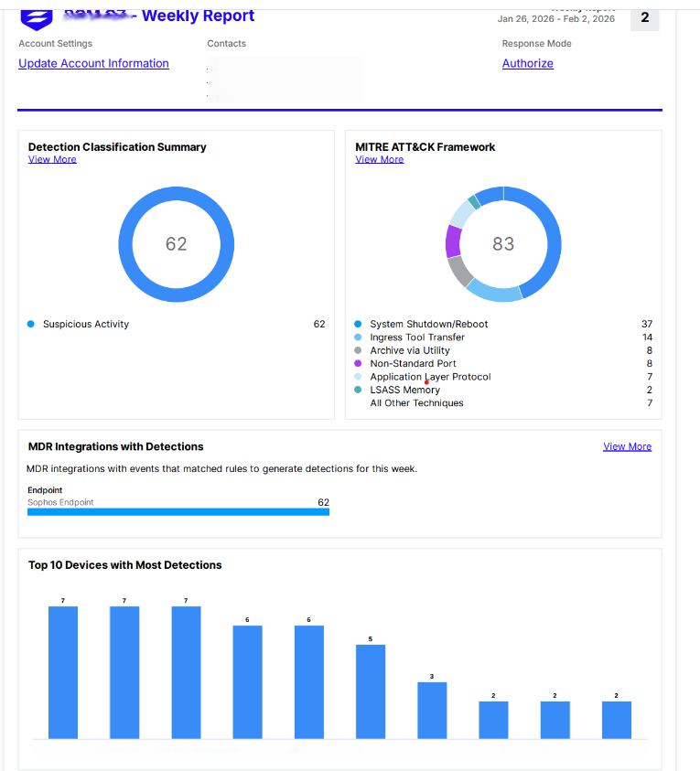Select the Ingress Tool Transfer legend dot
The width and height of the screenshot is (700, 771).
point(358,337)
